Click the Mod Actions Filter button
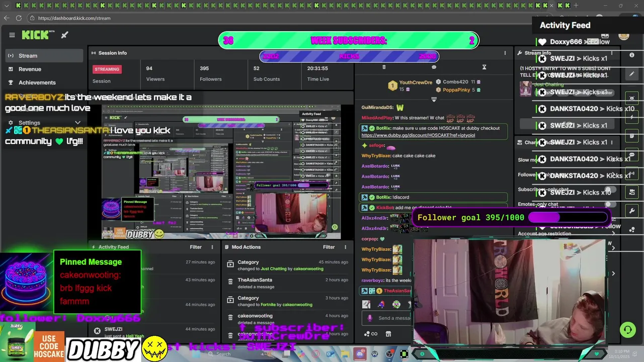 click(329, 247)
